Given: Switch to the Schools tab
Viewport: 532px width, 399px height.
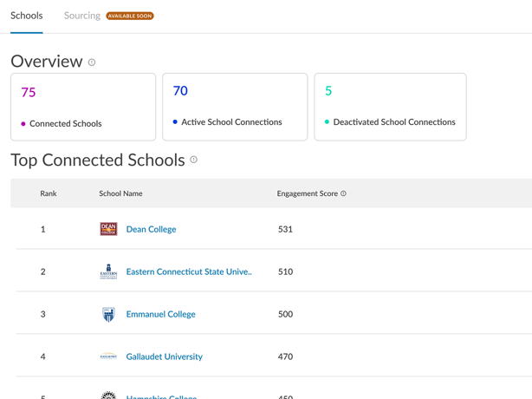Looking at the screenshot, I should (27, 16).
